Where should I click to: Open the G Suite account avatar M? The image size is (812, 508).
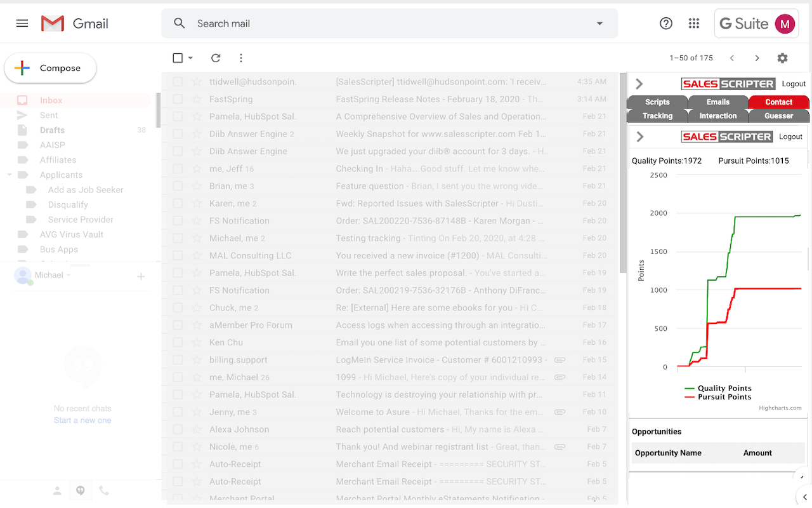[785, 24]
